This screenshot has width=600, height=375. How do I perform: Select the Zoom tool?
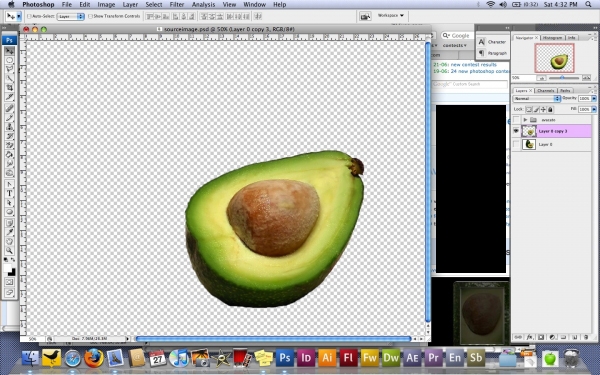[10, 251]
